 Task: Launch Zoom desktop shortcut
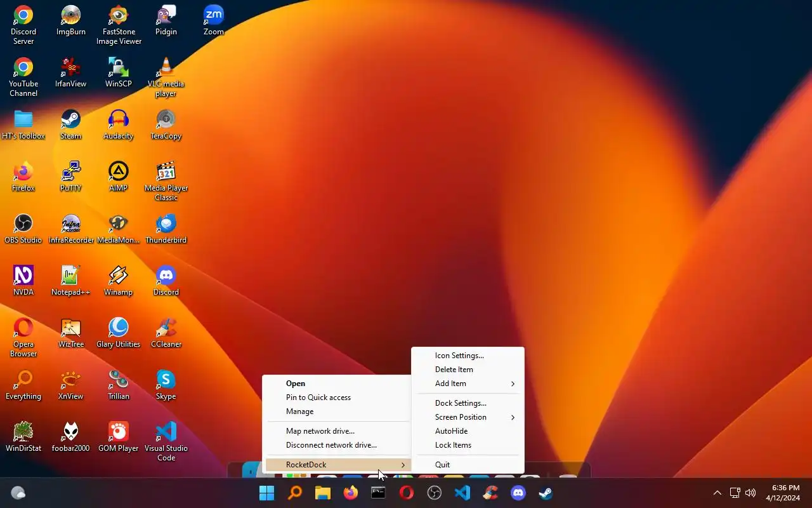point(214,20)
